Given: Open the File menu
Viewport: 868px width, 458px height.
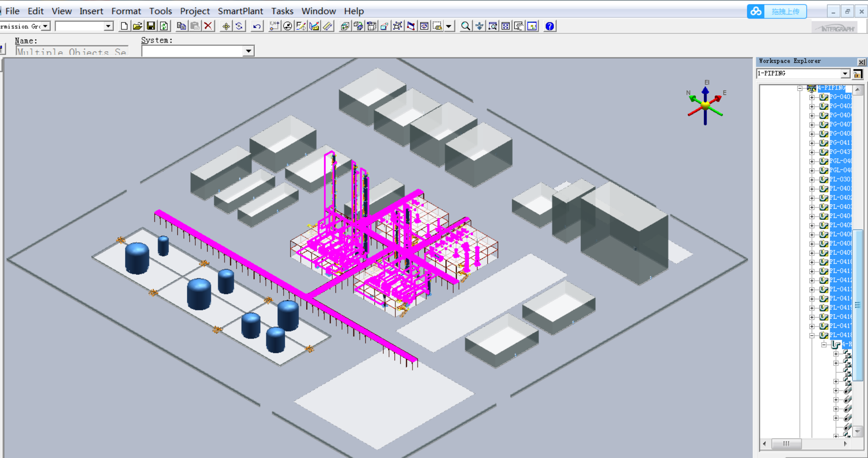Looking at the screenshot, I should point(12,11).
